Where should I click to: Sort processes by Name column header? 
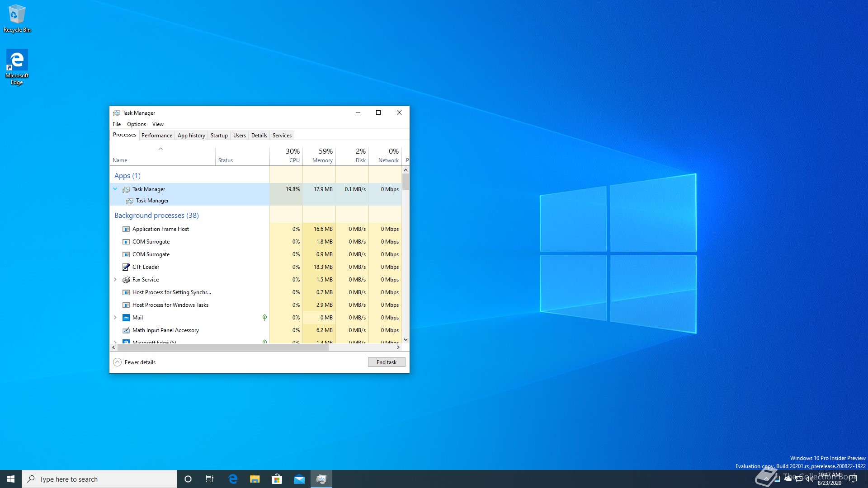point(163,156)
